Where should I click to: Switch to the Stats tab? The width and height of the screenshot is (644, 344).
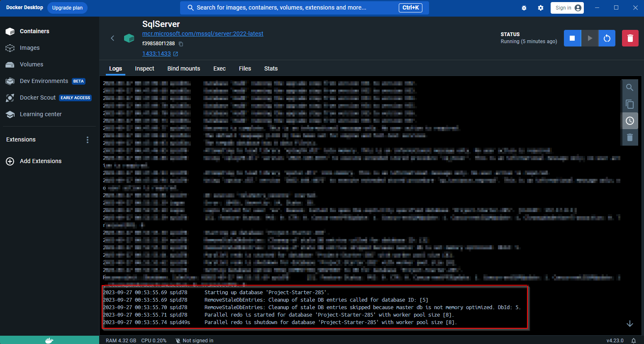click(x=271, y=68)
